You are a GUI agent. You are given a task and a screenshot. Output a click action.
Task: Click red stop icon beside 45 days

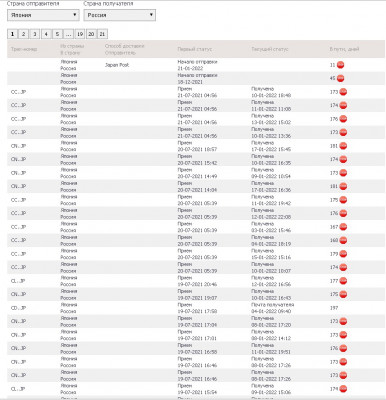(x=340, y=78)
